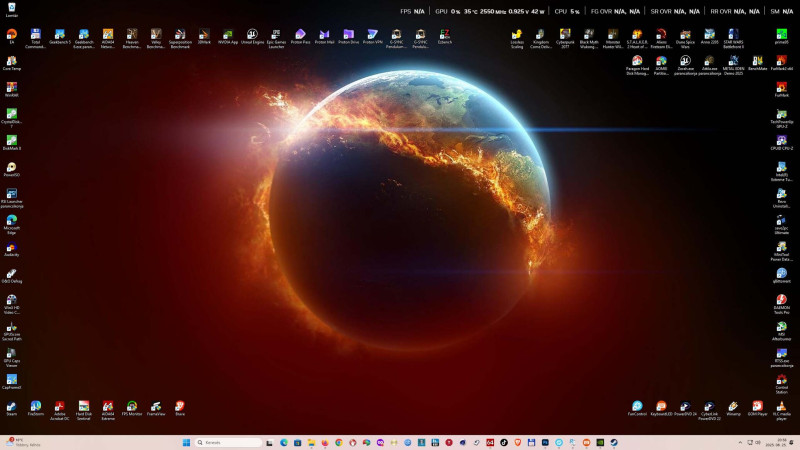This screenshot has height=450, width=800.
Task: Open the Core Temp desktop icon
Action: 11,61
